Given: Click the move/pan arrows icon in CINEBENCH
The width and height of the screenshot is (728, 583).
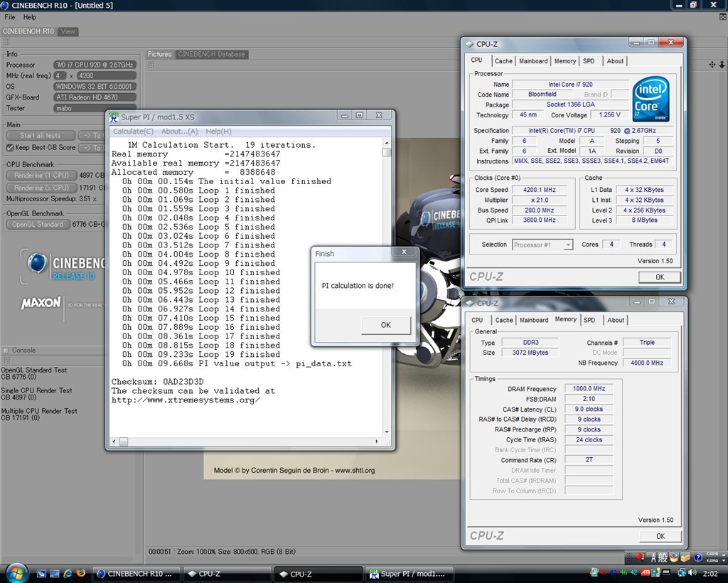Looking at the screenshot, I should [712, 65].
